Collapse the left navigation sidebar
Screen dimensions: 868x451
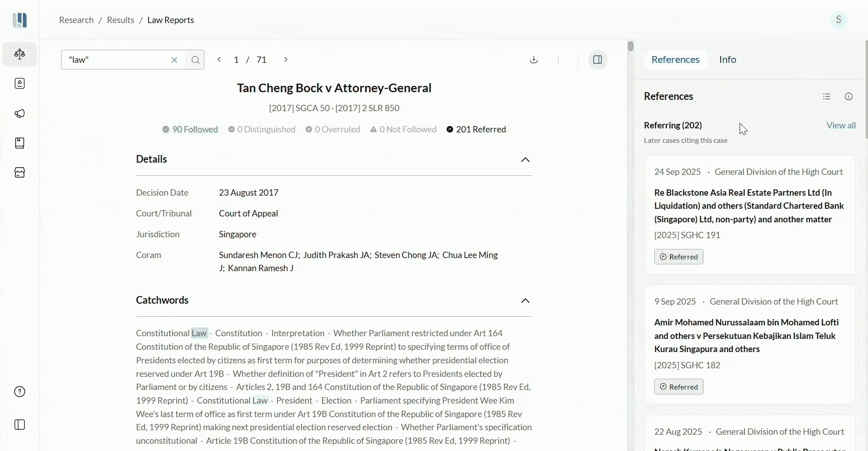click(x=19, y=425)
